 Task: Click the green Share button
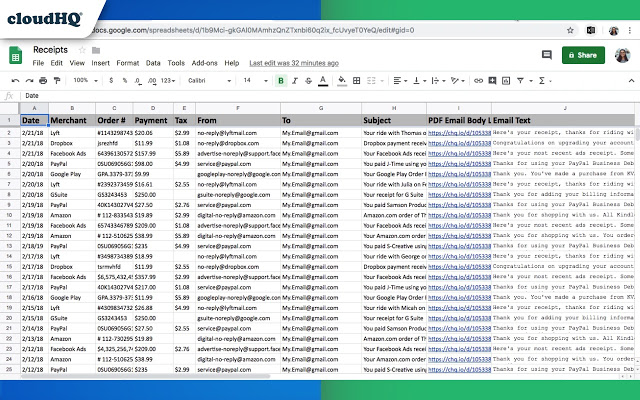click(x=583, y=55)
